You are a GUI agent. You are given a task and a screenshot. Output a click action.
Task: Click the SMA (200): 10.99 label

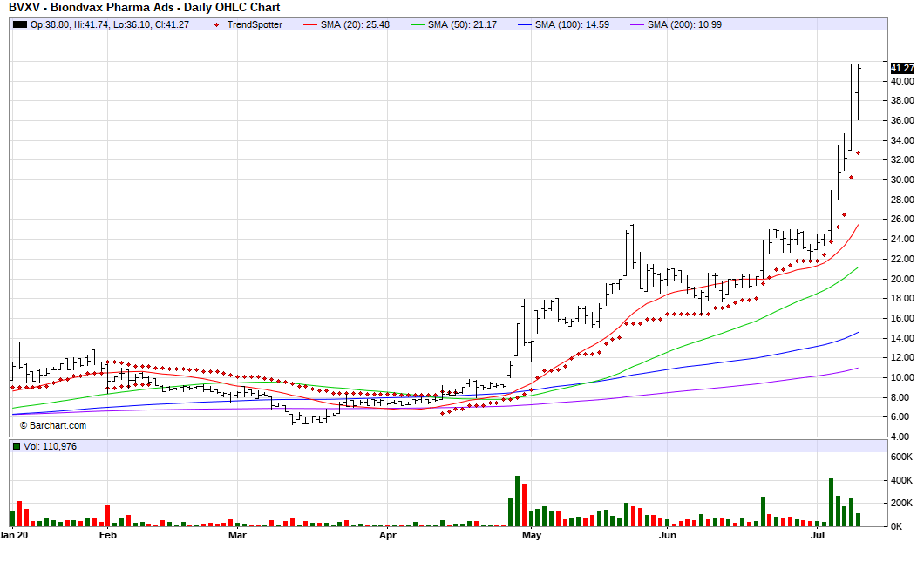click(x=684, y=24)
